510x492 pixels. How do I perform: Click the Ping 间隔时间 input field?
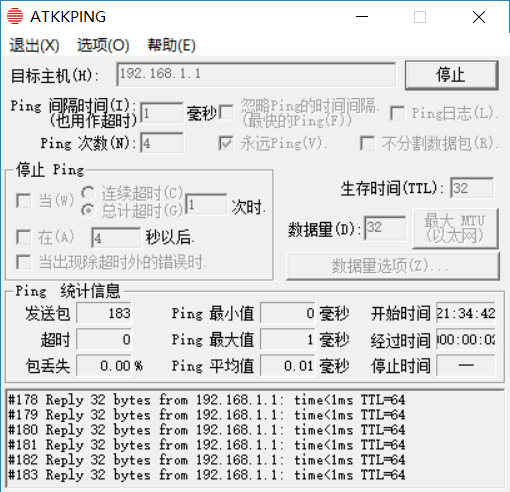[x=162, y=113]
